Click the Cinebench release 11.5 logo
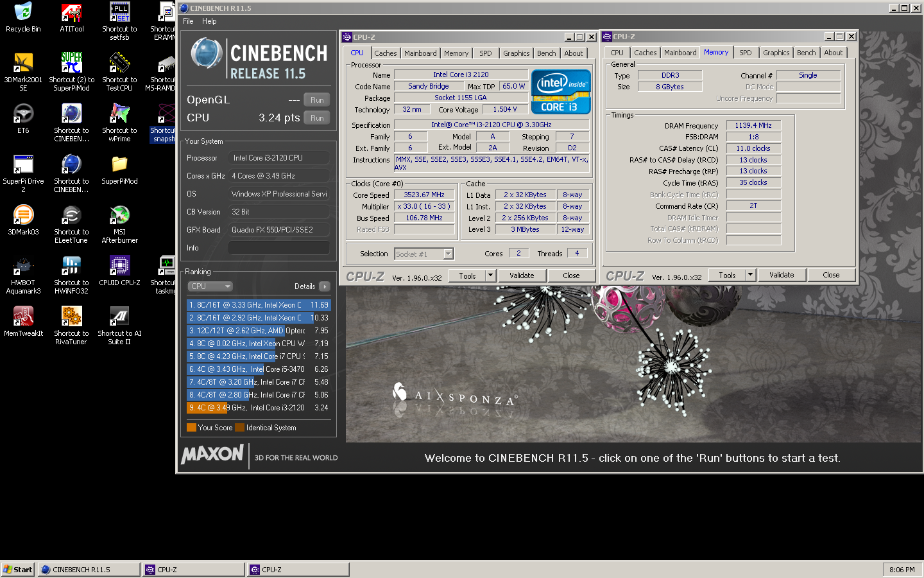Viewport: 924px width, 578px height. (x=259, y=58)
